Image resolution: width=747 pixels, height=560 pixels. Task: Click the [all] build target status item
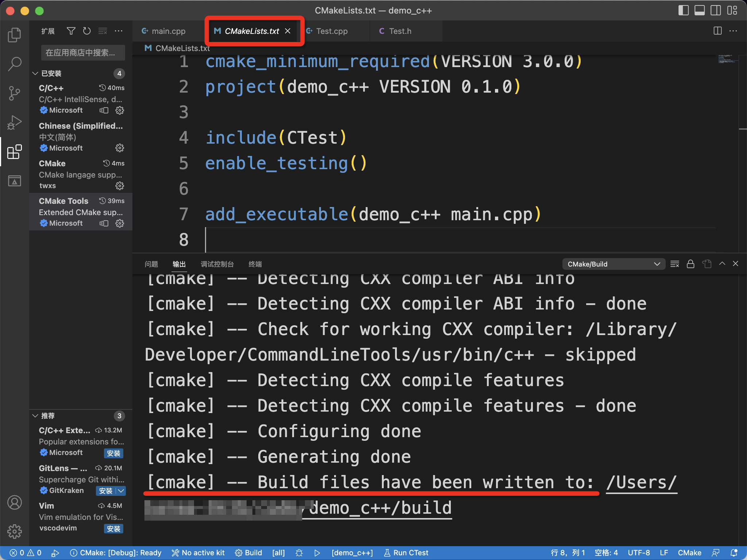(x=278, y=553)
